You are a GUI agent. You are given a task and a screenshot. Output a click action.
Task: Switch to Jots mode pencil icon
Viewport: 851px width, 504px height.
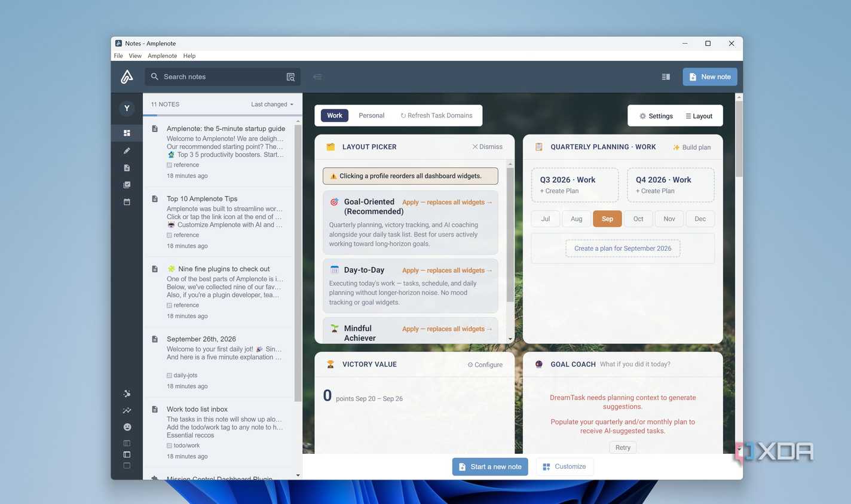click(127, 150)
